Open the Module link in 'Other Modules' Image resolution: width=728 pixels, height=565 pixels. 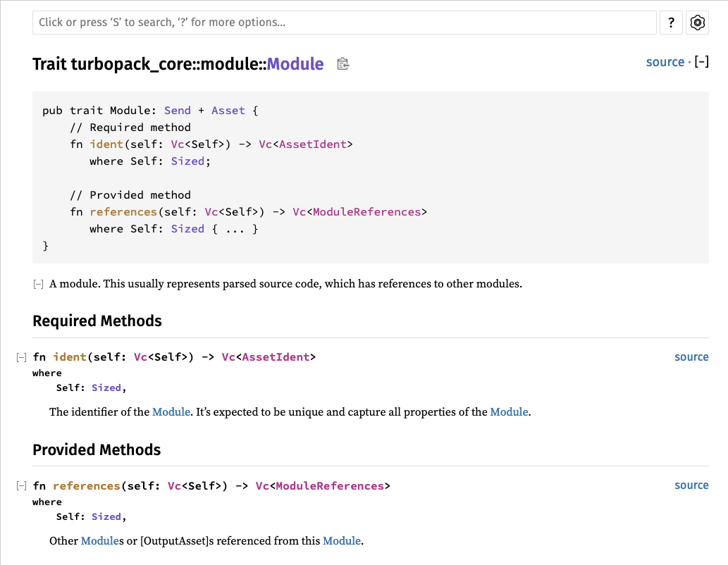point(99,541)
